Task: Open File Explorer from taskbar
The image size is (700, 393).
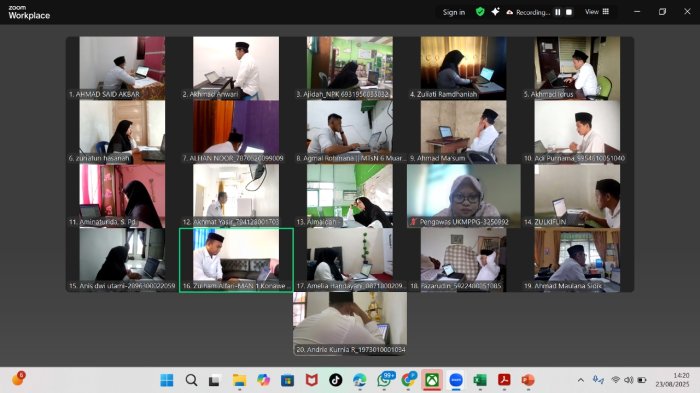Action: click(239, 380)
